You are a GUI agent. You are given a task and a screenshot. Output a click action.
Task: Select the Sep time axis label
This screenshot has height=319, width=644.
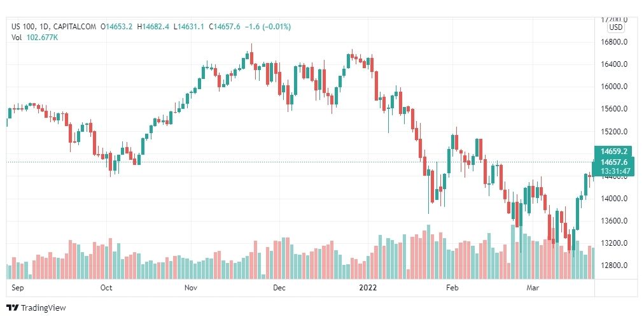click(17, 287)
